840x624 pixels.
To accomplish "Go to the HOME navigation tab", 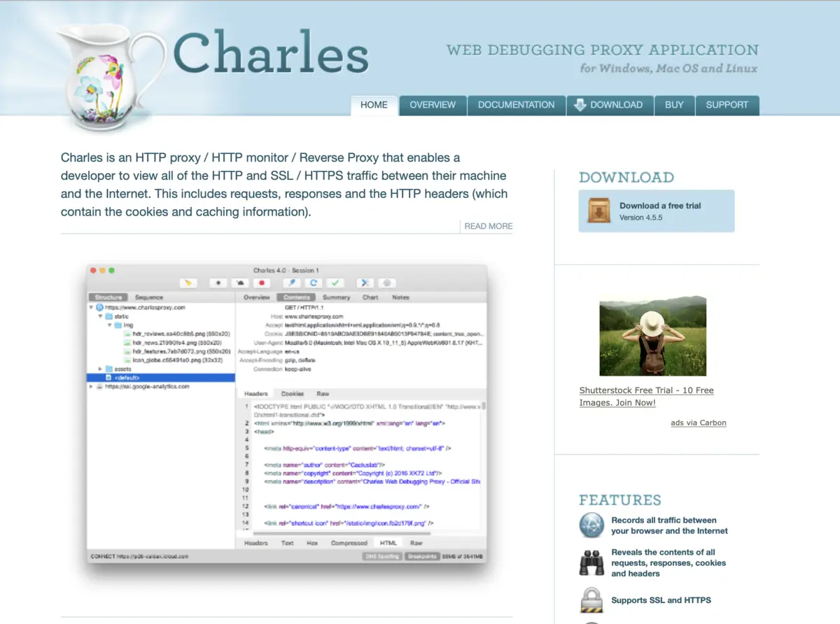I will tap(374, 105).
